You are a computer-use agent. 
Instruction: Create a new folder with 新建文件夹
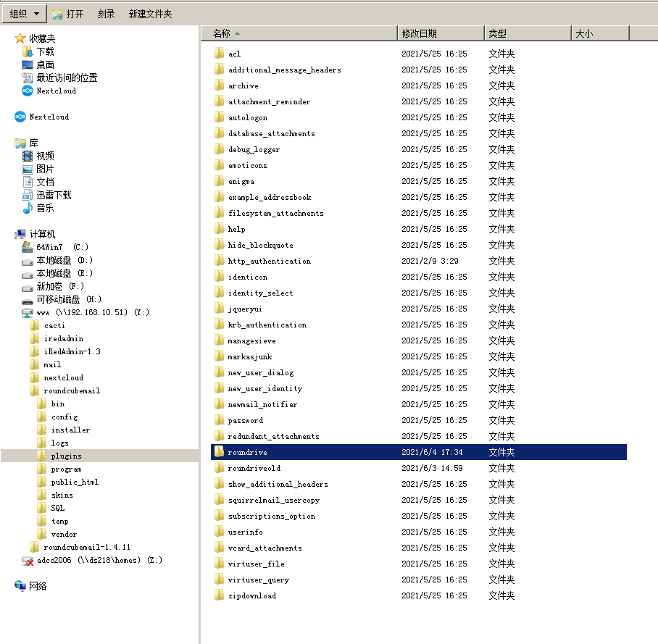coord(150,14)
